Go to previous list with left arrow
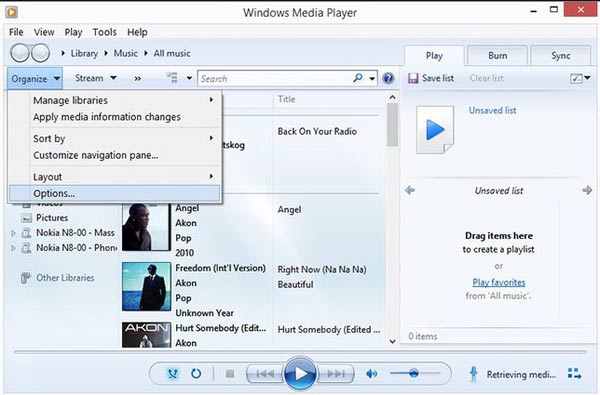This screenshot has width=600, height=395. (x=410, y=190)
